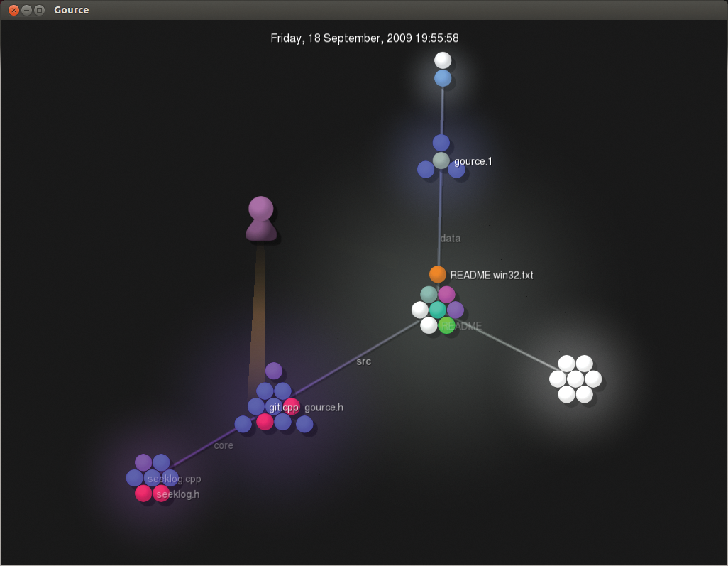The image size is (728, 566).
Task: Click the light blue node under the topmost white node
Action: (x=443, y=78)
